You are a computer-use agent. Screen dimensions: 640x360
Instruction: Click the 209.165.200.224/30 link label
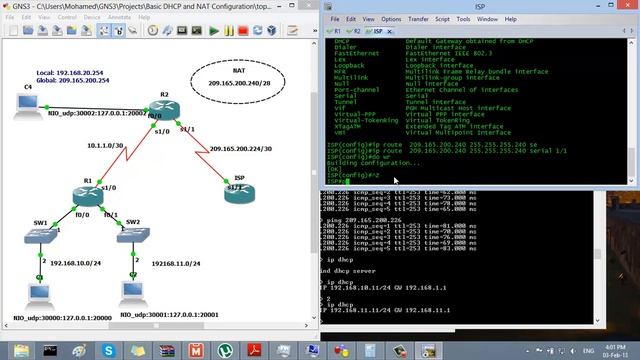pos(240,149)
